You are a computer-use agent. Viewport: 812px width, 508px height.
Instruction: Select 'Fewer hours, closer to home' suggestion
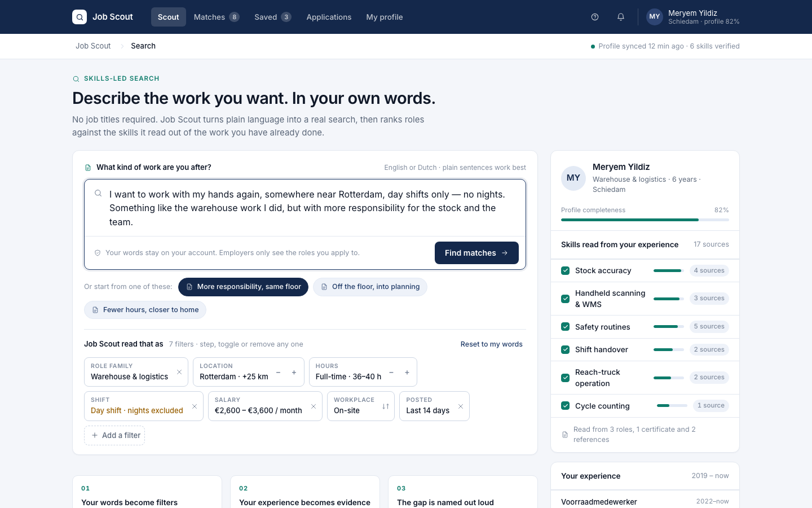coord(145,310)
